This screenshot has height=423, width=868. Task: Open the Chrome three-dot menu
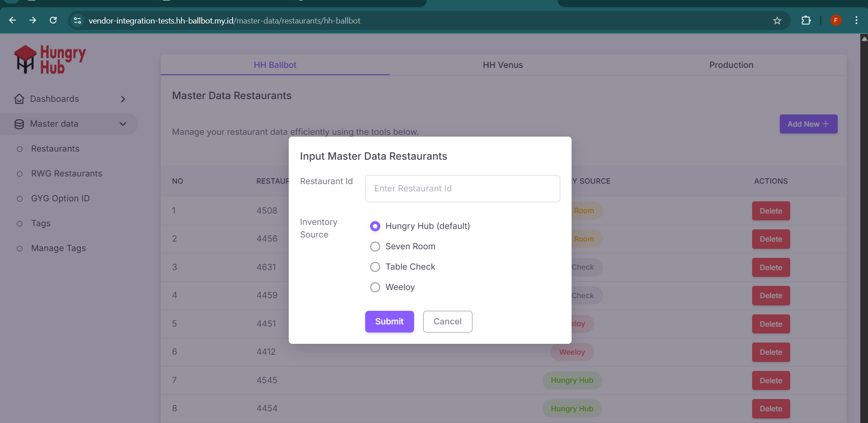[856, 20]
